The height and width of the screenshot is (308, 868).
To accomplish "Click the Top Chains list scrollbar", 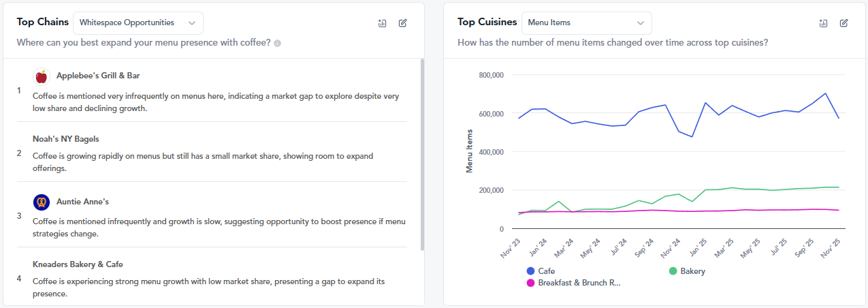I will 422,155.
